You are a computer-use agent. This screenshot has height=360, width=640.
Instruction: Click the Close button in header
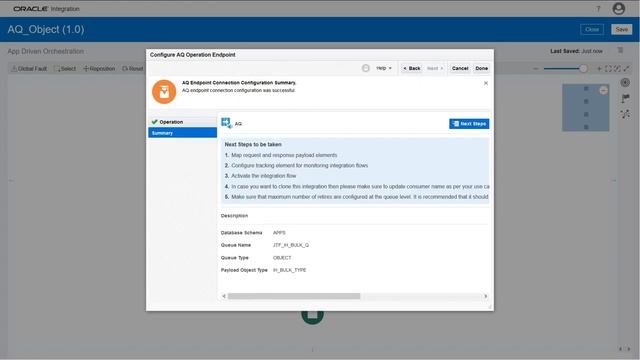tap(592, 29)
